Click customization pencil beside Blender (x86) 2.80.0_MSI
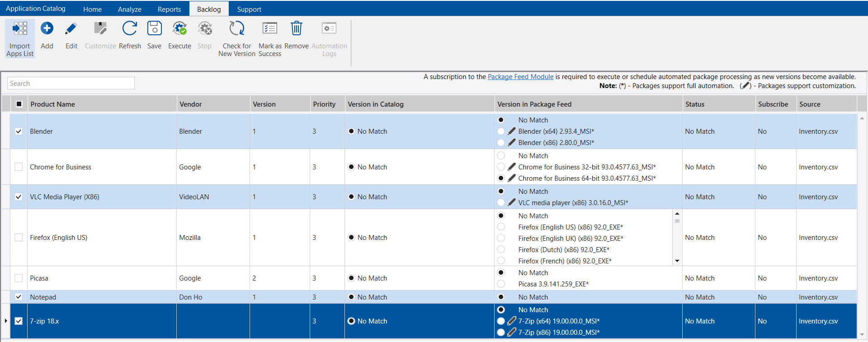The width and height of the screenshot is (868, 342). click(x=512, y=142)
